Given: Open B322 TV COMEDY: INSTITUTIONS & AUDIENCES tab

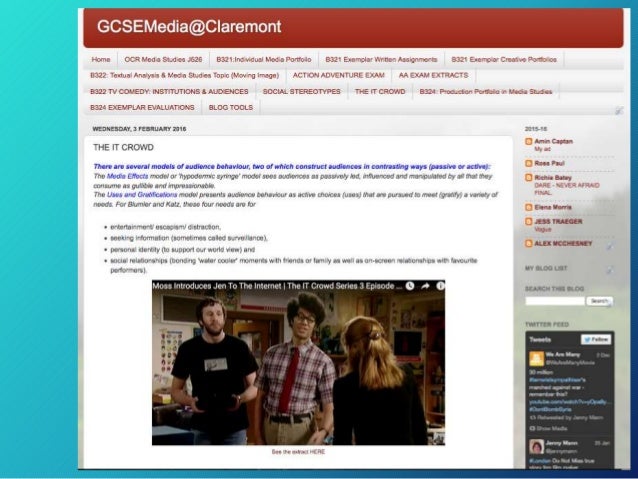Looking at the screenshot, I should click(x=169, y=92).
